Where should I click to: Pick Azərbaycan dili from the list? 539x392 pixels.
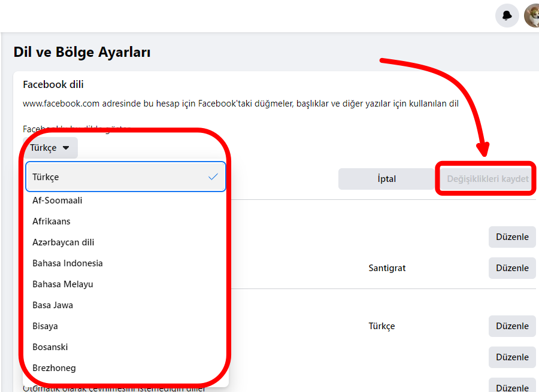click(63, 242)
